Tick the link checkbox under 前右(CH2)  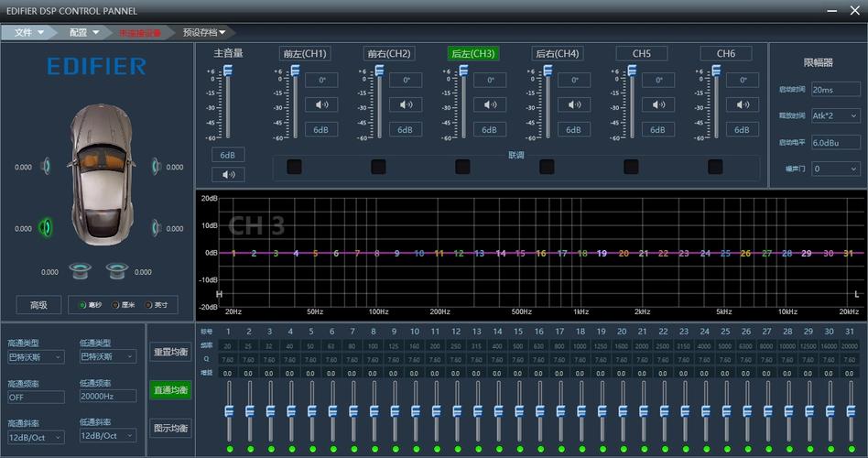pyautogui.click(x=379, y=167)
